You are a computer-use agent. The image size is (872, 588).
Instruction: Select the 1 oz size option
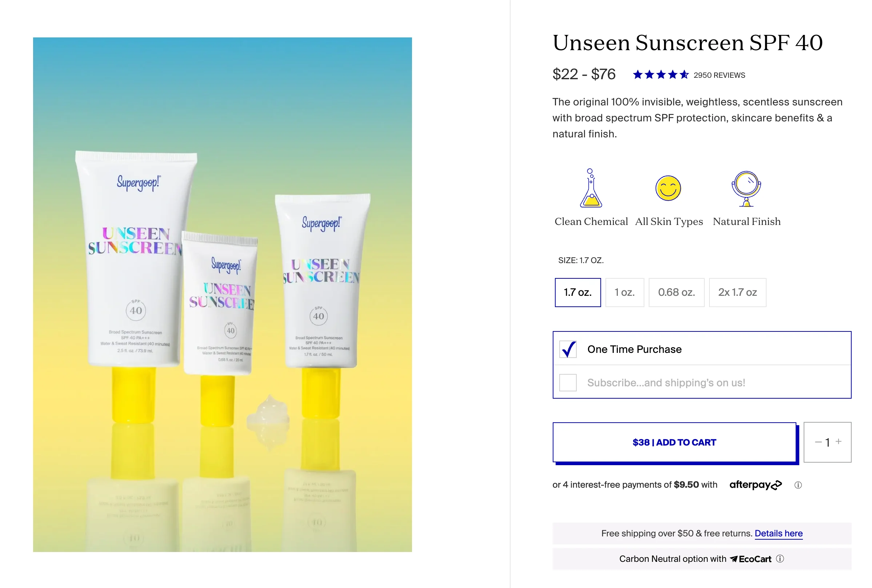pyautogui.click(x=623, y=292)
